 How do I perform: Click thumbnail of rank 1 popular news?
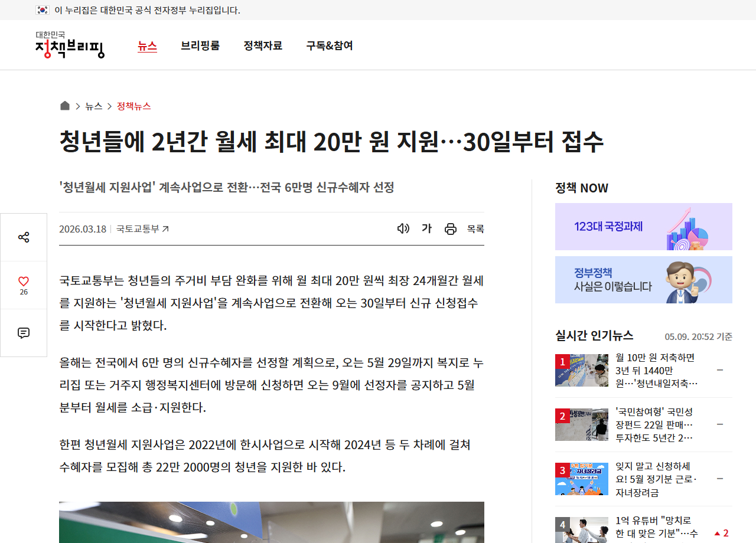pyautogui.click(x=582, y=370)
